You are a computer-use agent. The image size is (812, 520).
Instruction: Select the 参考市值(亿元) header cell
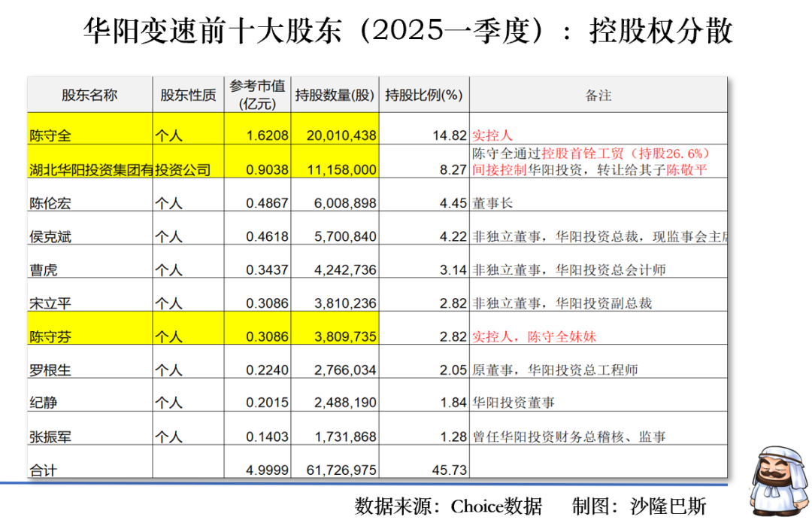click(x=257, y=94)
